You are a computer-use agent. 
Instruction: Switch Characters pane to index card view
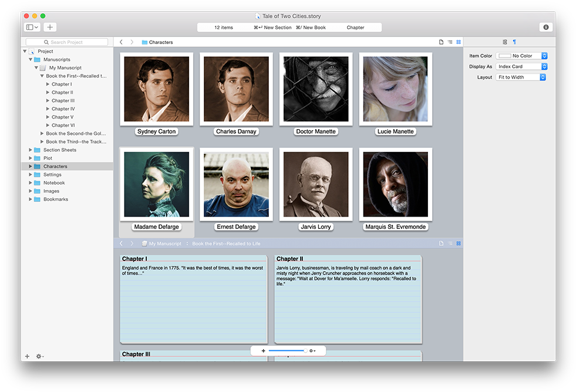tap(459, 42)
